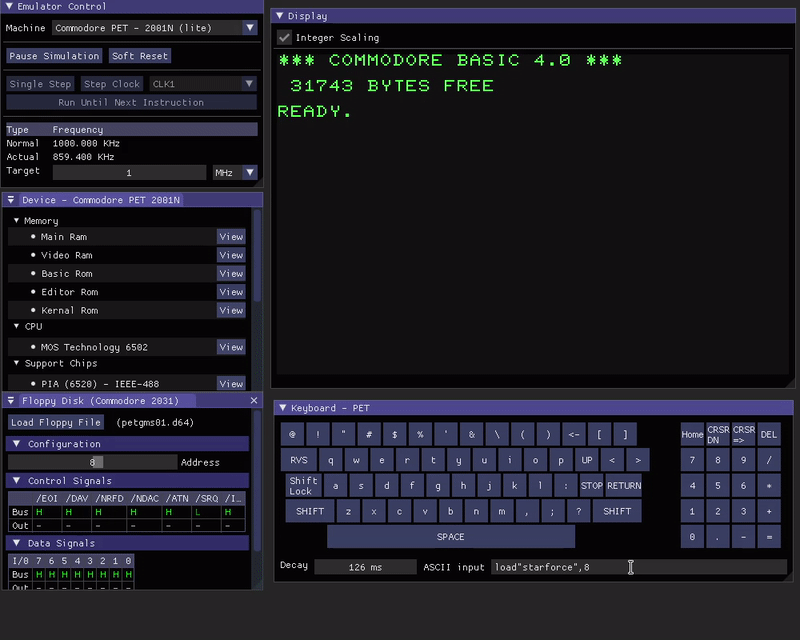Click the right SHIFT key
This screenshot has width=800, height=640.
point(617,511)
